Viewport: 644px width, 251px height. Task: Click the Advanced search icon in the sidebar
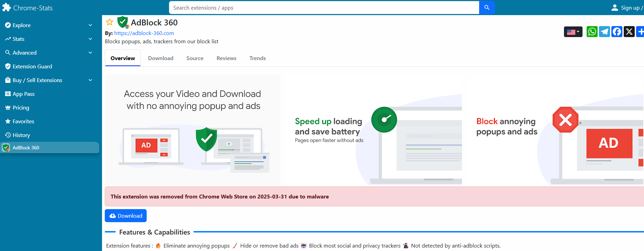[x=8, y=53]
